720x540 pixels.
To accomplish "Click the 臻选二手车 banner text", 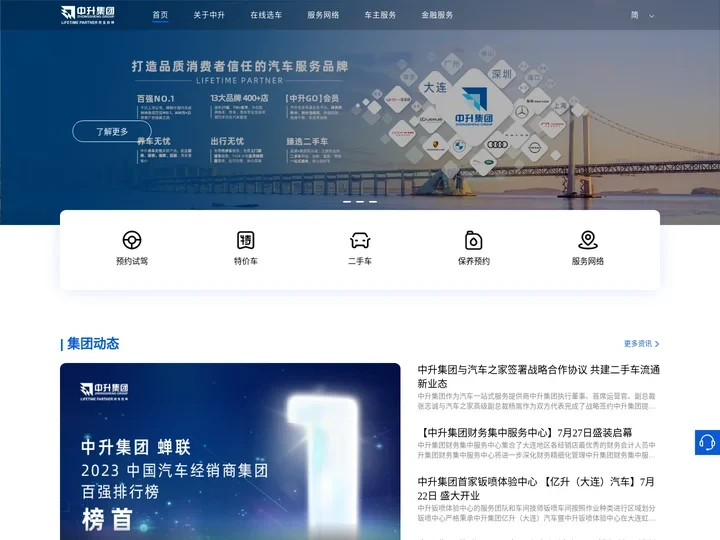I will [307, 141].
